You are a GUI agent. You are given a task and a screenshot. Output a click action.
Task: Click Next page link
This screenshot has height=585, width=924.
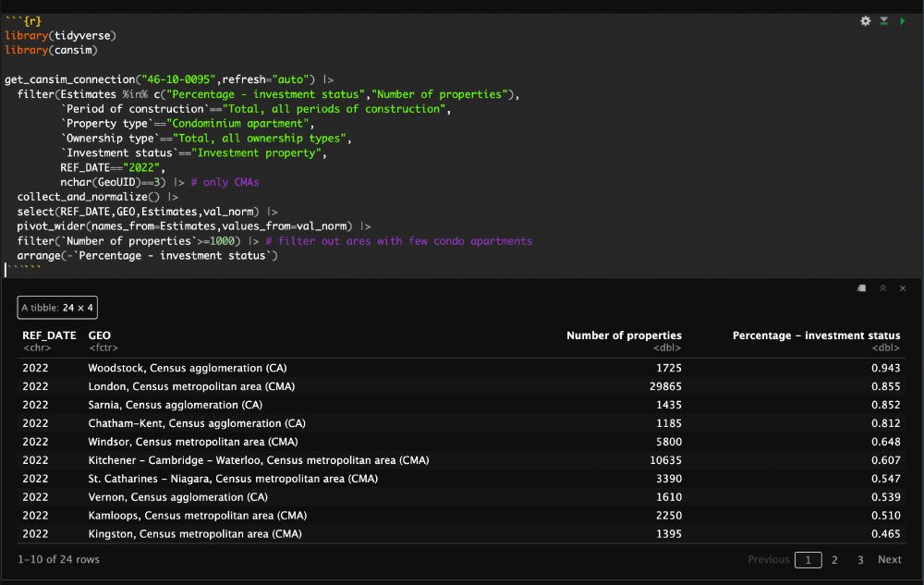[889, 560]
